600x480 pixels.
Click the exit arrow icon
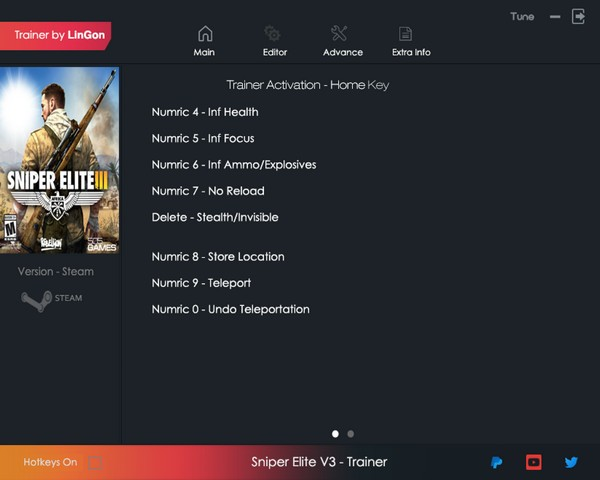tap(578, 16)
